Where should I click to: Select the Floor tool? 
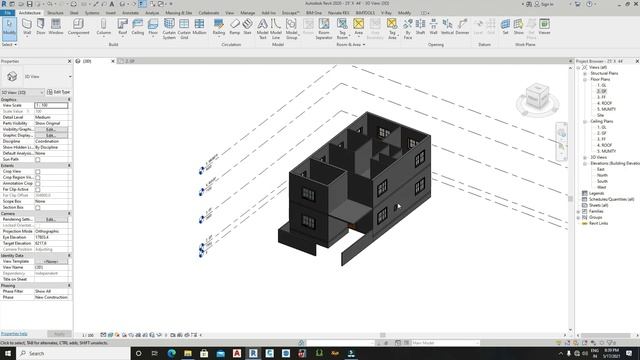153,27
